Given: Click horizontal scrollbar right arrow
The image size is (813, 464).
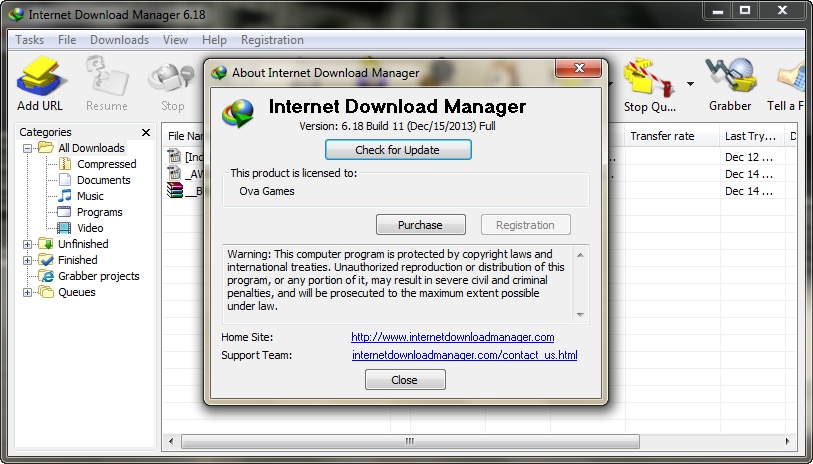Looking at the screenshot, I should pyautogui.click(x=788, y=442).
